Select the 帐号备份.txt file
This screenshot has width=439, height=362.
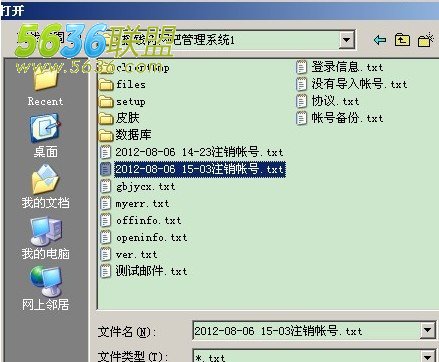point(340,118)
